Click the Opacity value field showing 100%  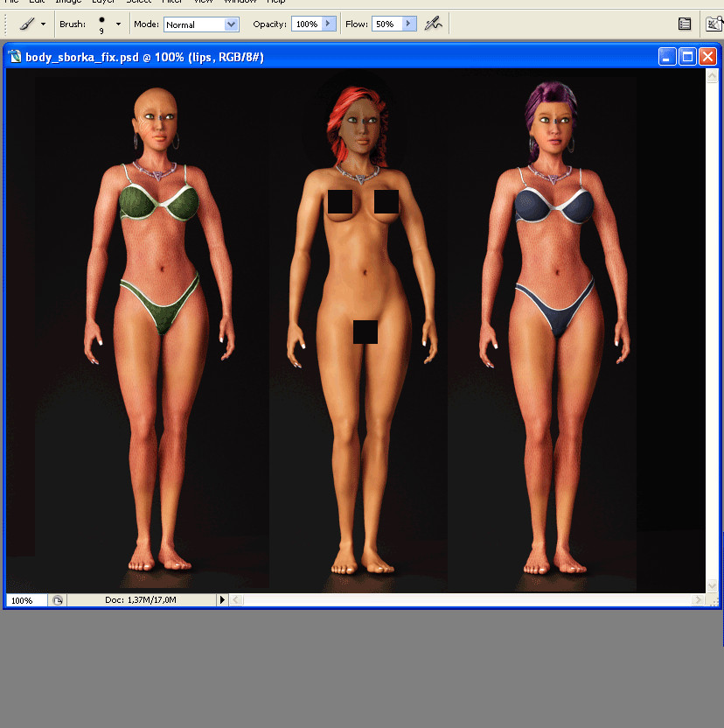click(x=307, y=24)
